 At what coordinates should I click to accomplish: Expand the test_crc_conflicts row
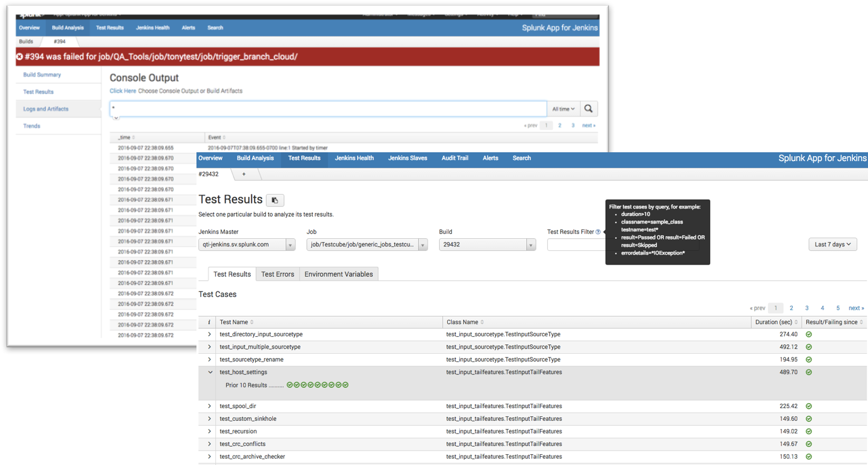(209, 444)
